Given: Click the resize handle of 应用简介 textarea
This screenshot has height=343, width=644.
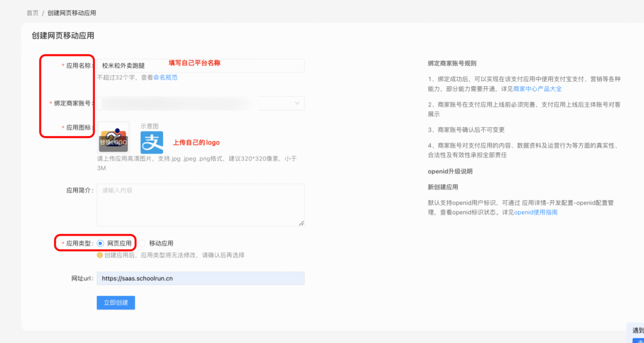Looking at the screenshot, I should tap(301, 222).
